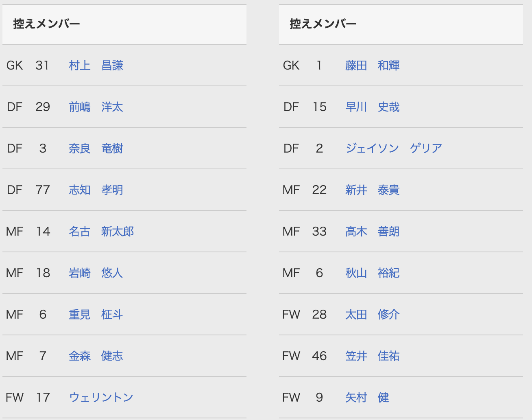Click 高木 善朗 name link
The image size is (532, 420).
pyautogui.click(x=373, y=232)
